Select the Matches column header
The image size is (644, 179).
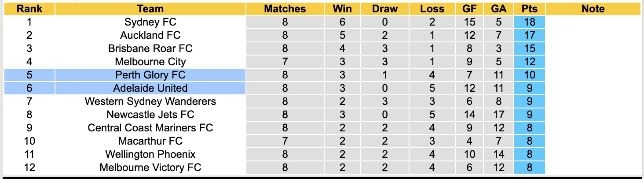coord(285,9)
